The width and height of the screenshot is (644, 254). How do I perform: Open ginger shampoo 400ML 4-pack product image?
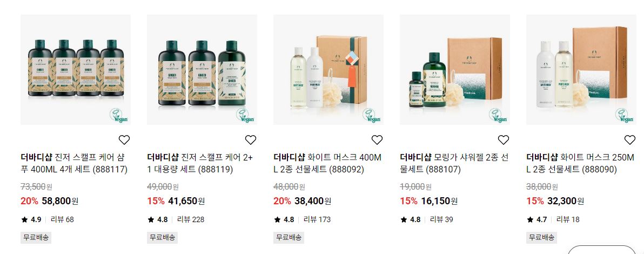point(76,70)
